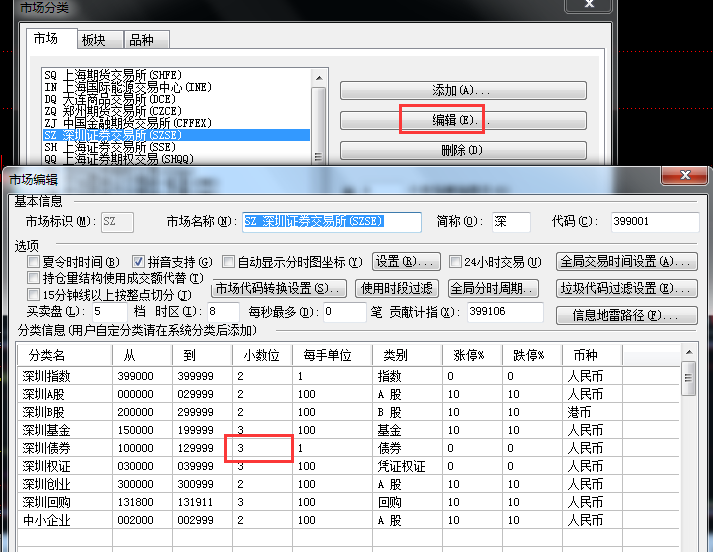The width and height of the screenshot is (713, 552).
Task: Select IN 上海国际能源交易中心(INE) list entry
Action: coord(176,86)
